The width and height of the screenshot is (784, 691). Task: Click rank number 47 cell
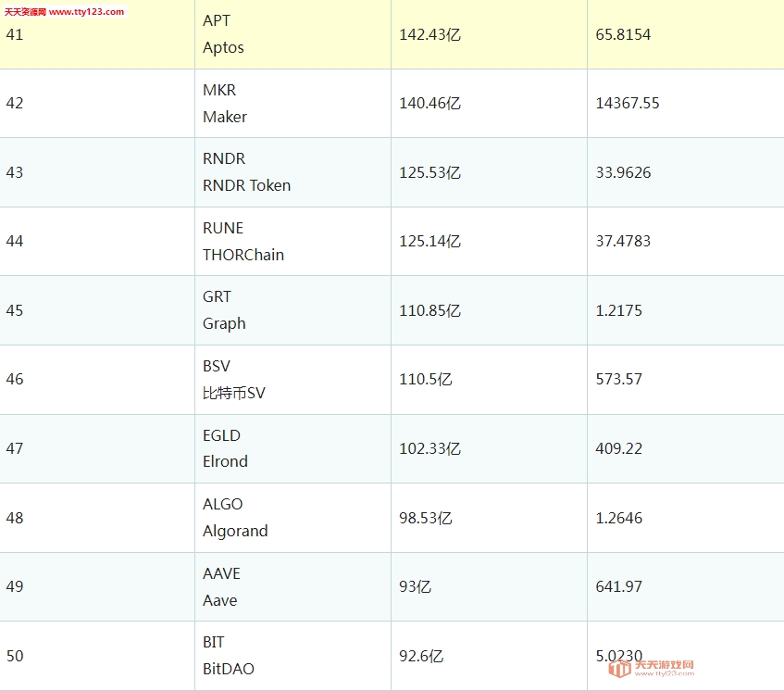point(97,448)
